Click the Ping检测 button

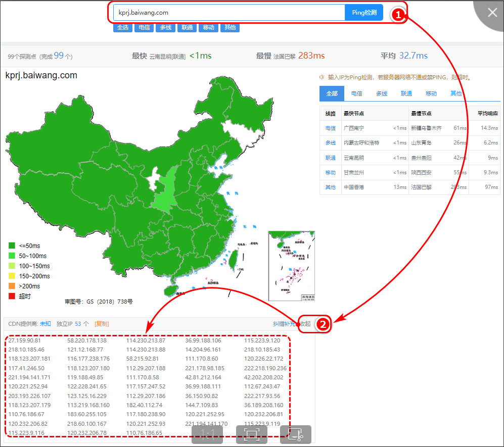[x=364, y=13]
